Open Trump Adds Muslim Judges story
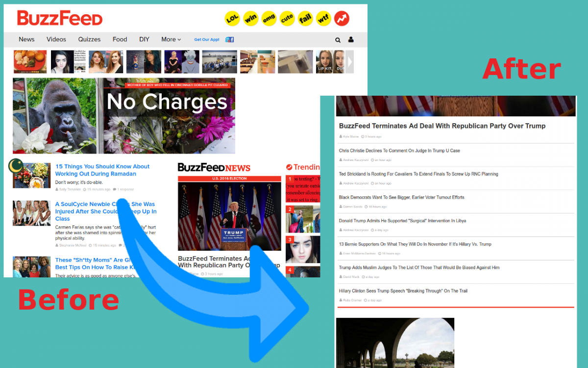Screen dimensions: 588x368 419,267
